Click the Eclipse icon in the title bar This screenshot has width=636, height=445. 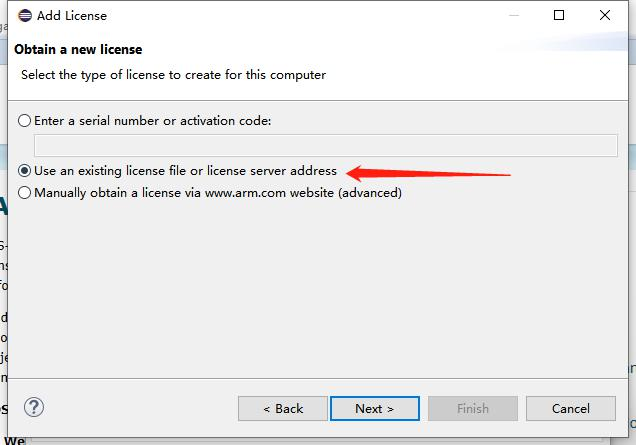(x=25, y=15)
